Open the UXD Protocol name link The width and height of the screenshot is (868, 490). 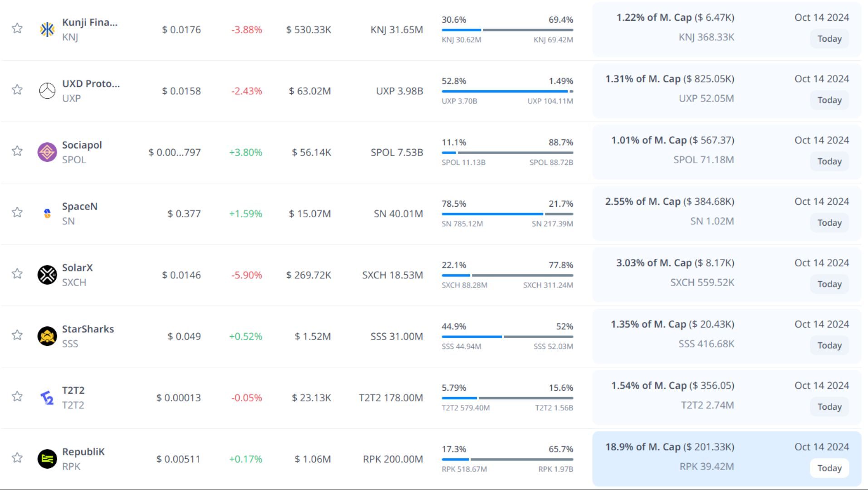pyautogui.click(x=91, y=84)
